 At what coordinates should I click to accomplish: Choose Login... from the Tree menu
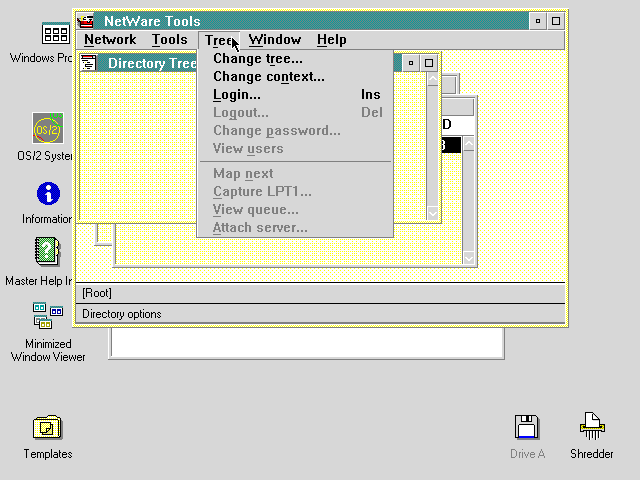[295, 95]
